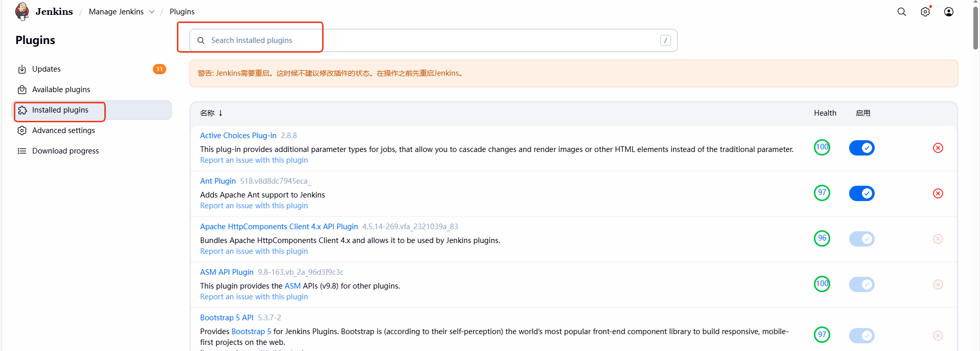Uninstall Active Choices Plug-in via red X
Viewport: 980px width, 351px height.
(x=938, y=148)
